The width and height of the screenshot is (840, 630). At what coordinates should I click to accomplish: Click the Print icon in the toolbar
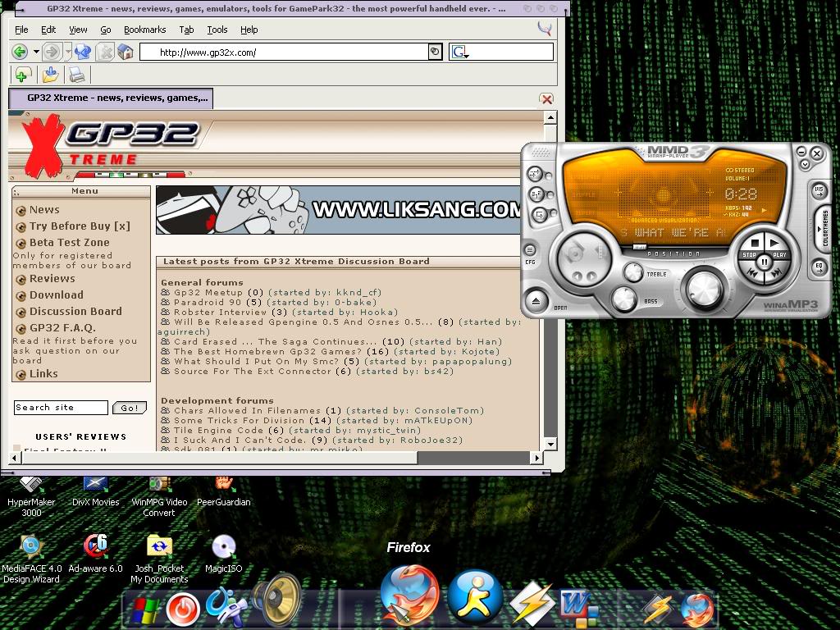pyautogui.click(x=77, y=75)
